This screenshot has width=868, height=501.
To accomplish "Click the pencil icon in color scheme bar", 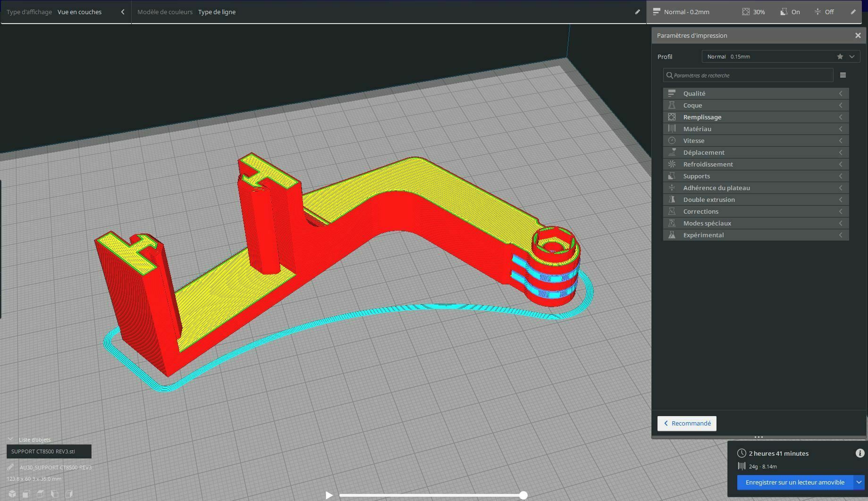I will click(x=637, y=12).
